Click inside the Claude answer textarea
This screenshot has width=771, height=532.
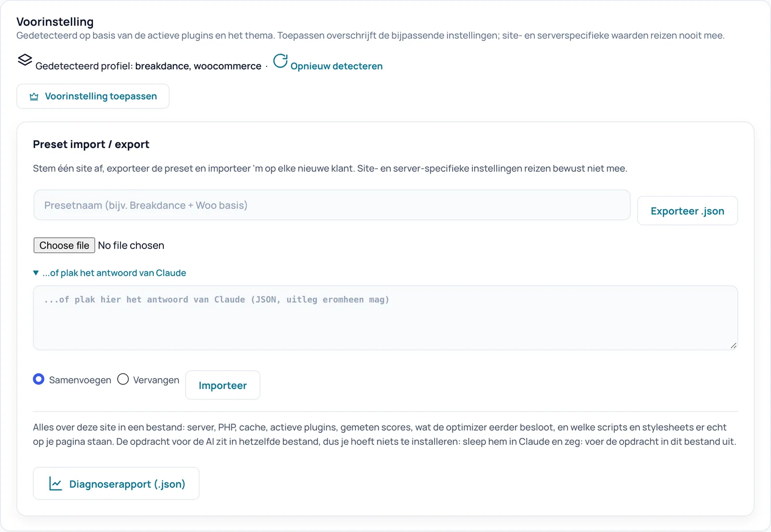[385, 318]
